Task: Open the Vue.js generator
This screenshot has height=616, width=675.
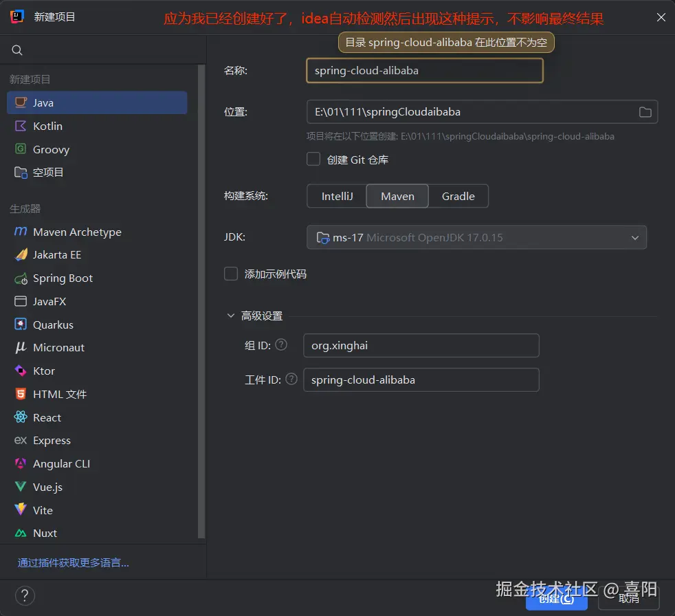Action: (97, 487)
